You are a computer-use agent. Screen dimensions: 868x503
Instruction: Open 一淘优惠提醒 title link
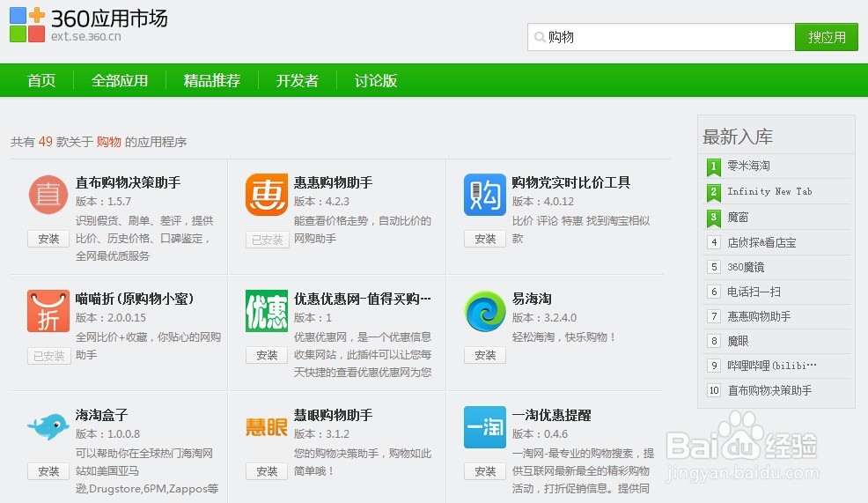point(551,415)
